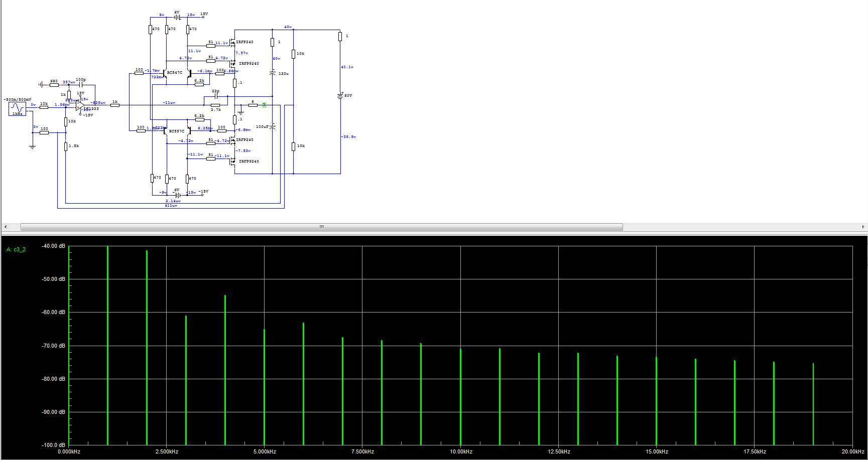Click the 2.7k feedback resistor
The image size is (868, 460).
215,105
